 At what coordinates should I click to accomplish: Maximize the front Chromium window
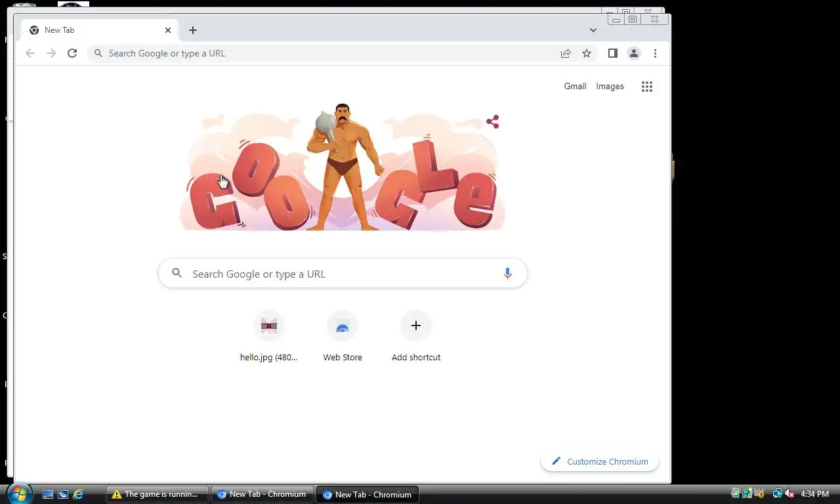pos(633,19)
